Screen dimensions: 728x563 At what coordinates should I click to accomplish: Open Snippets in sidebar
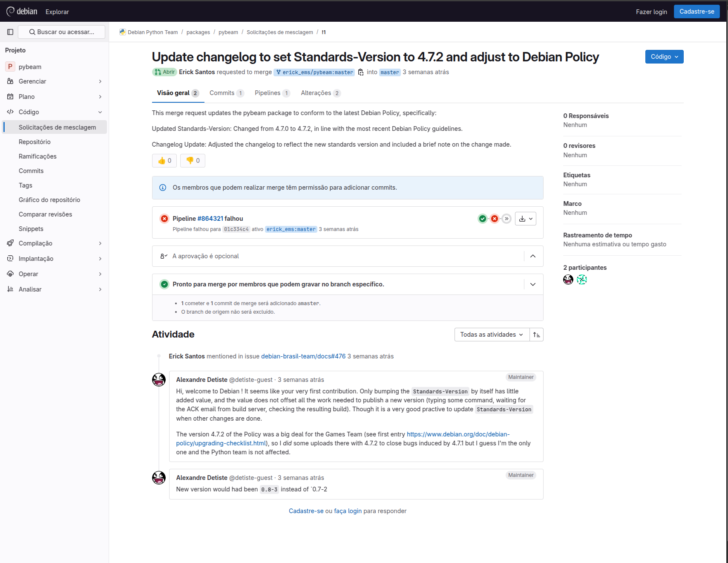(55, 229)
